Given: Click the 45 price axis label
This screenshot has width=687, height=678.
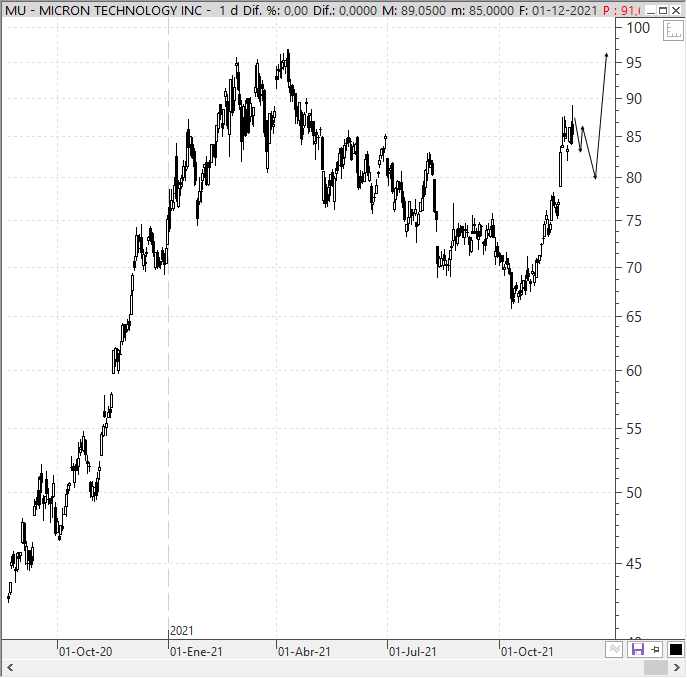Looking at the screenshot, I should [x=634, y=564].
